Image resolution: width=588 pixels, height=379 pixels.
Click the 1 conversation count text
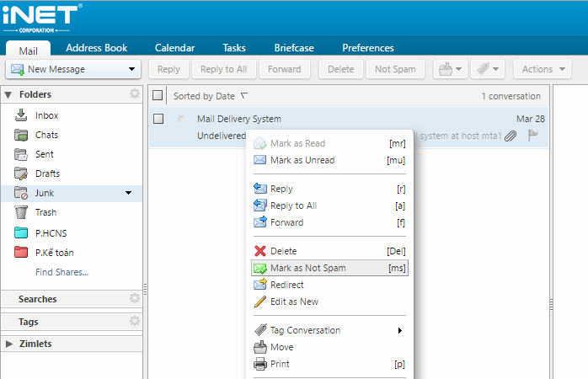[x=510, y=96]
